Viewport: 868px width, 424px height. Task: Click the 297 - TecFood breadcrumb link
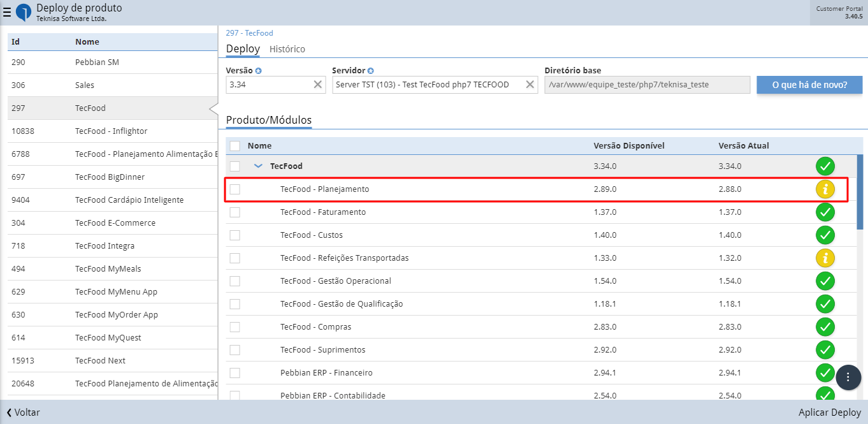(249, 33)
